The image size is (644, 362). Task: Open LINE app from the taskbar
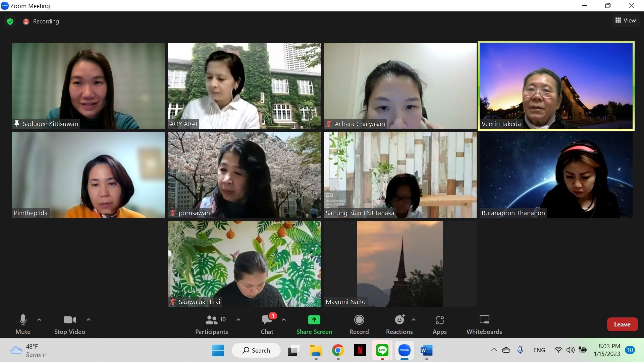tap(382, 350)
